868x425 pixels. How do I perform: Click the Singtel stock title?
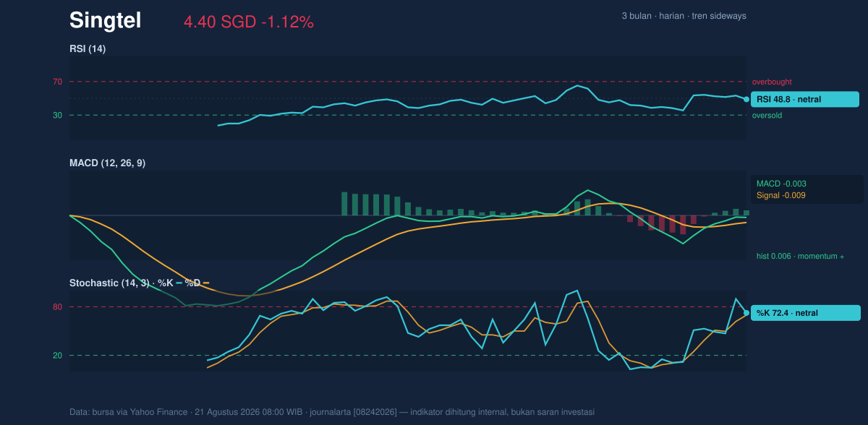pyautogui.click(x=105, y=21)
